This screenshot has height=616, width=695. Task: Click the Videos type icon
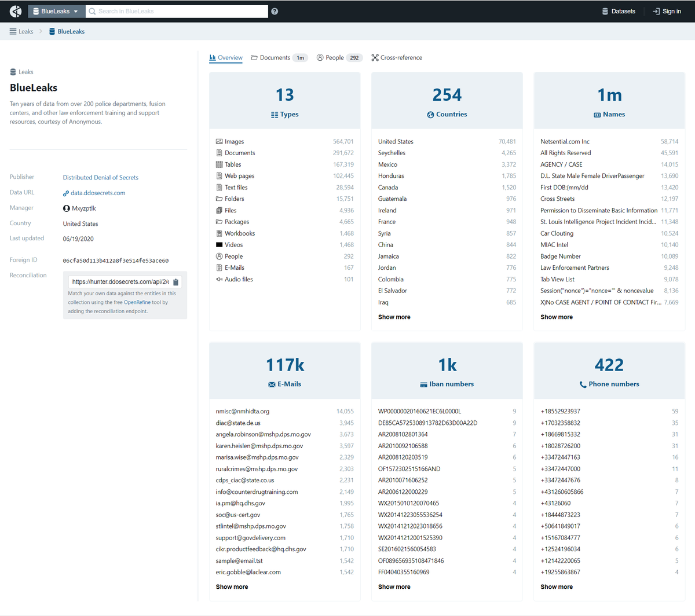click(220, 245)
